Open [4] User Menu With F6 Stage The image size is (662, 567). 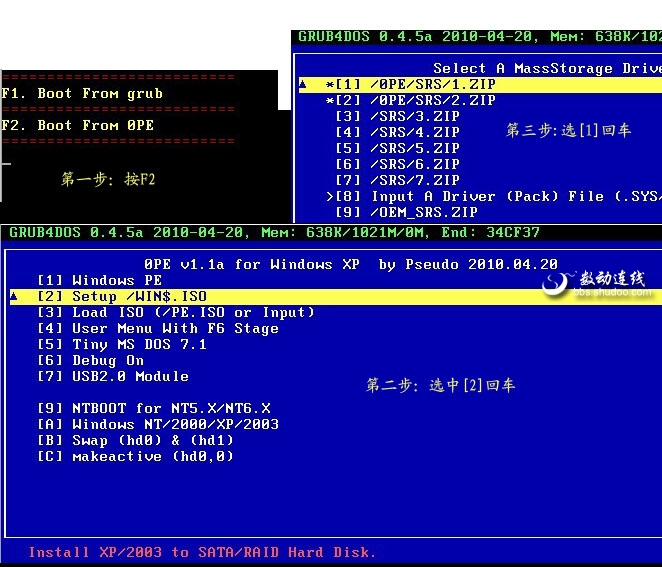(x=158, y=328)
